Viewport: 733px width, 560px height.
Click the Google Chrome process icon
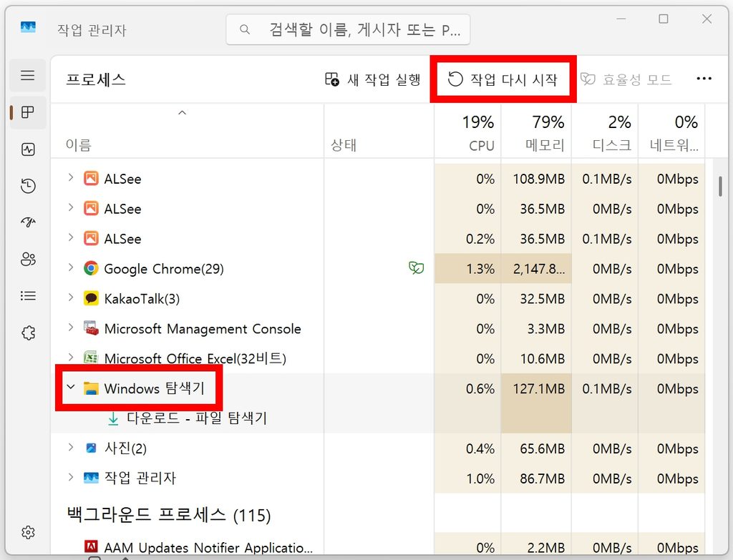[x=91, y=268]
